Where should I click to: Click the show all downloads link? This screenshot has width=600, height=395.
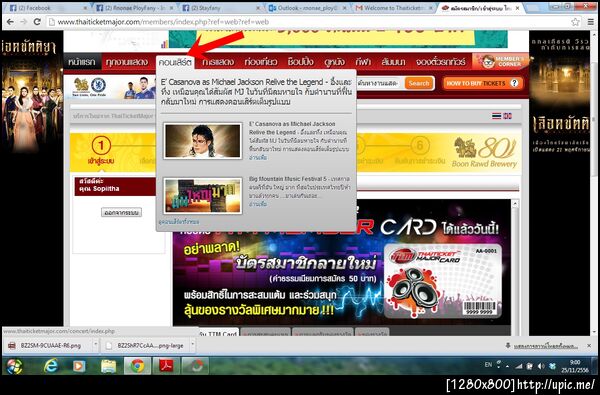click(x=545, y=346)
